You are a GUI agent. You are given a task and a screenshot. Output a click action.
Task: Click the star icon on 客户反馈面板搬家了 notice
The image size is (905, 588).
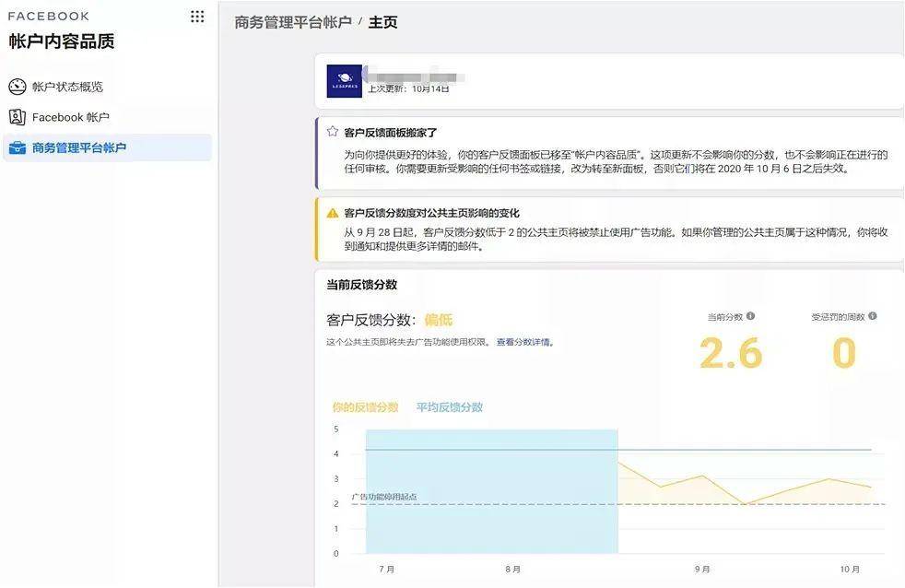click(333, 132)
